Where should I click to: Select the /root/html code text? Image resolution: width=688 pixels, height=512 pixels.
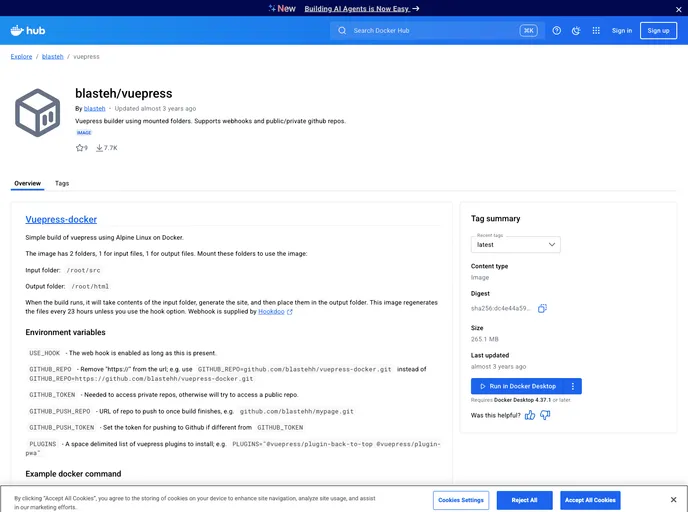click(90, 286)
